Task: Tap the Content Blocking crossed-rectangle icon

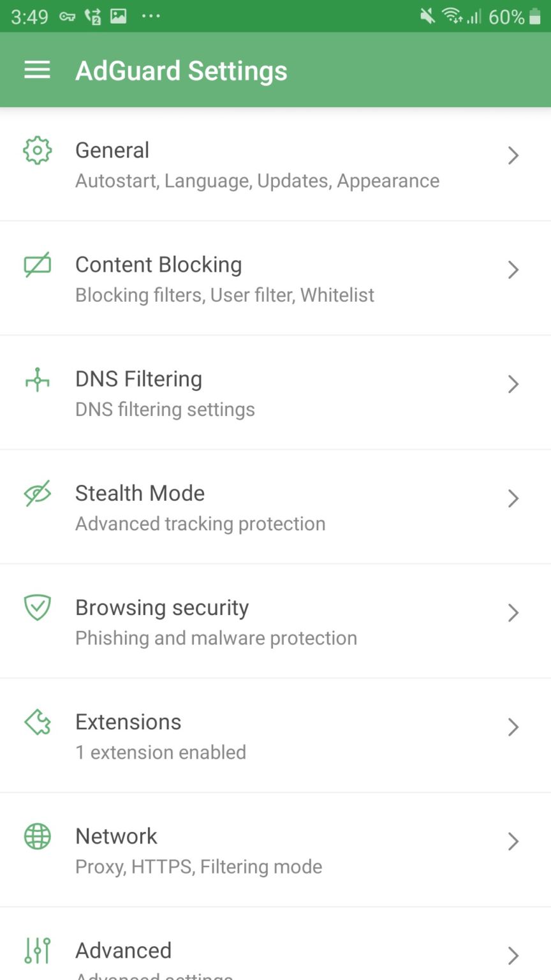Action: [37, 265]
